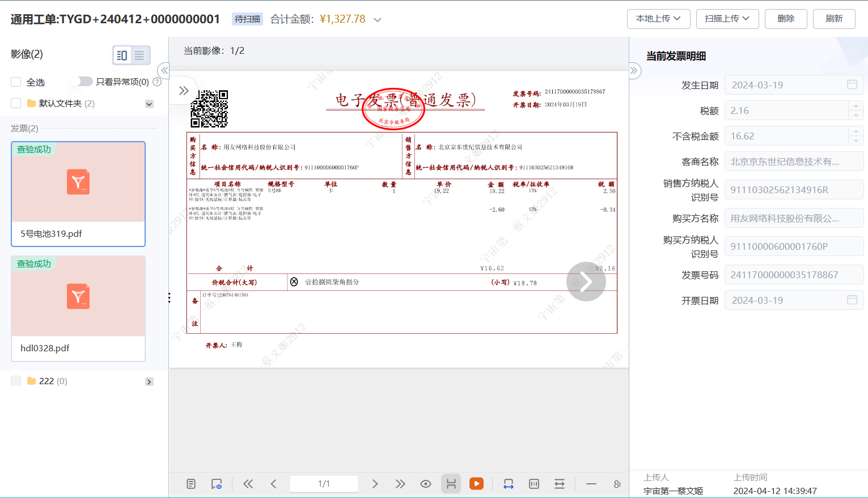Check the 全选 select-all checkbox

coord(16,82)
